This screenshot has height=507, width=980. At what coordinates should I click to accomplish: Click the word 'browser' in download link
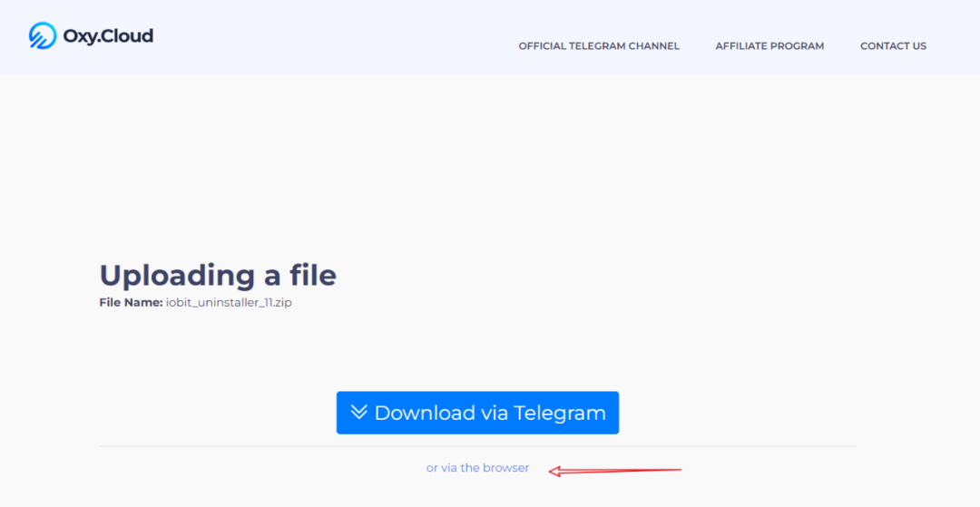point(505,468)
